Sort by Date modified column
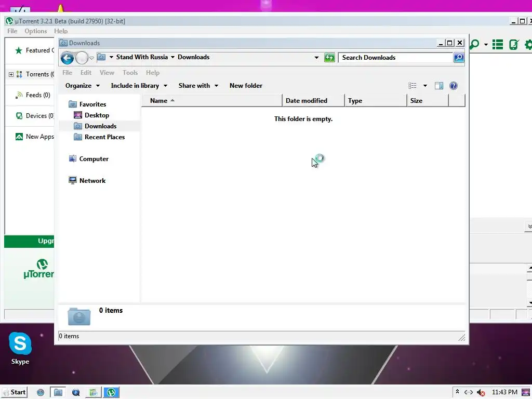The width and height of the screenshot is (532, 399). (313, 101)
